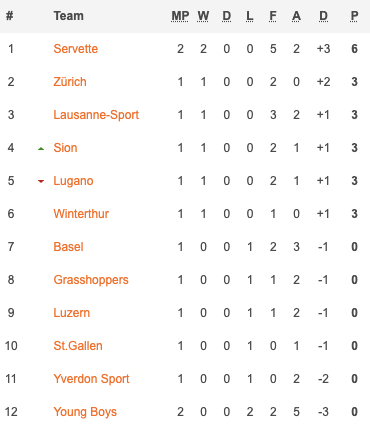
Task: Open the Sion team link
Action: (65, 148)
